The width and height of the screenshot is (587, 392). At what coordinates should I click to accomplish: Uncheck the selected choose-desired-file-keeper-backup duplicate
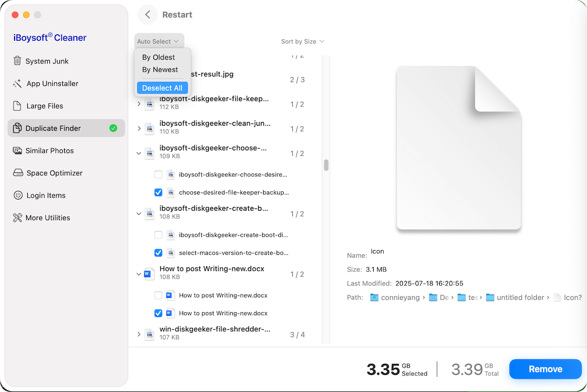click(158, 192)
